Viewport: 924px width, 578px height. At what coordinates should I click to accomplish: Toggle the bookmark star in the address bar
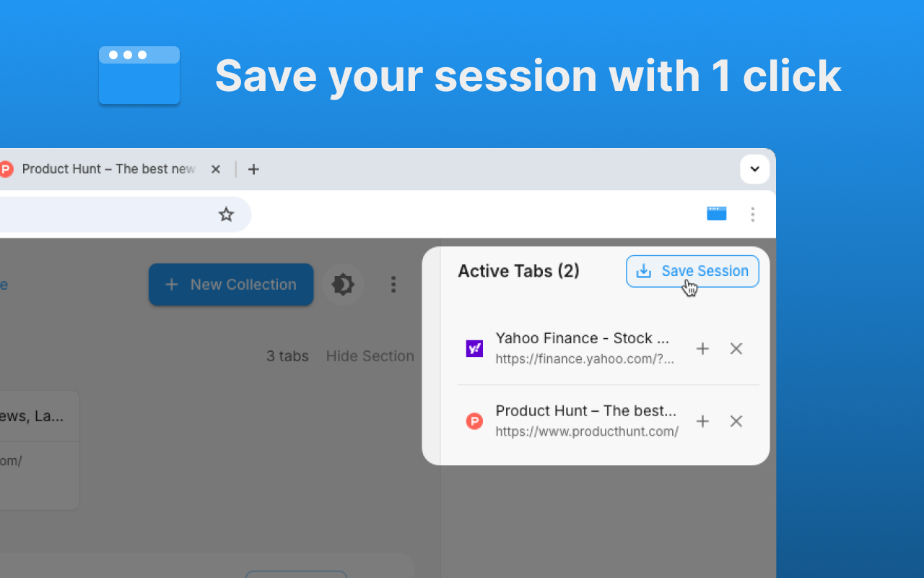[226, 214]
